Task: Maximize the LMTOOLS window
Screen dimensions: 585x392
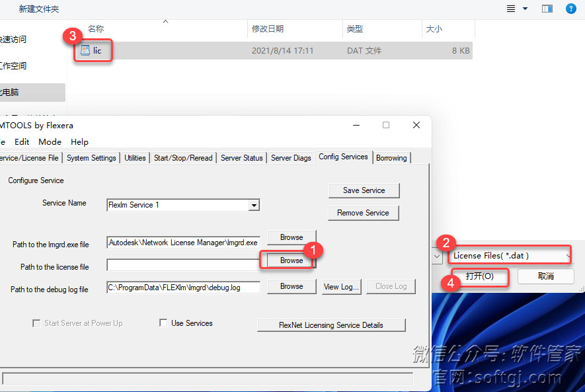Action: pyautogui.click(x=386, y=125)
